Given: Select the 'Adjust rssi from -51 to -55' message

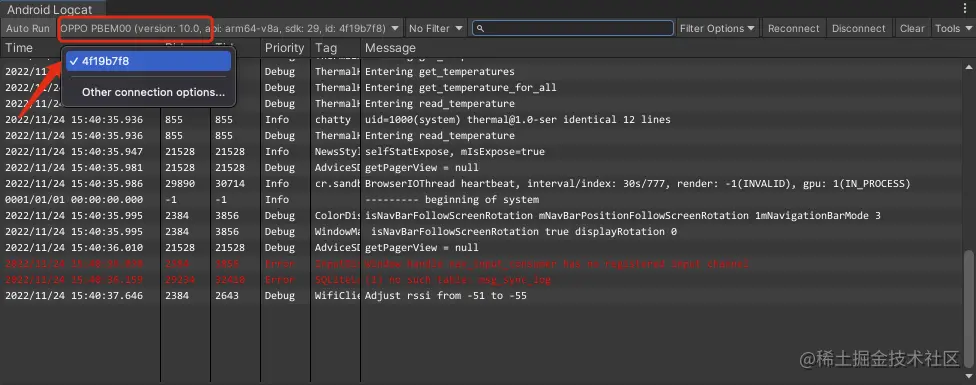Looking at the screenshot, I should [446, 296].
